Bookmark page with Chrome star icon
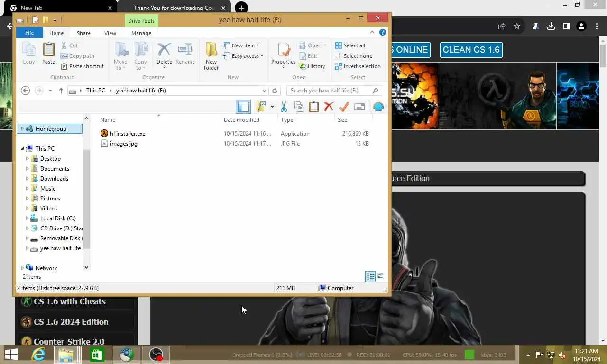The width and height of the screenshot is (607, 364). pos(517,27)
